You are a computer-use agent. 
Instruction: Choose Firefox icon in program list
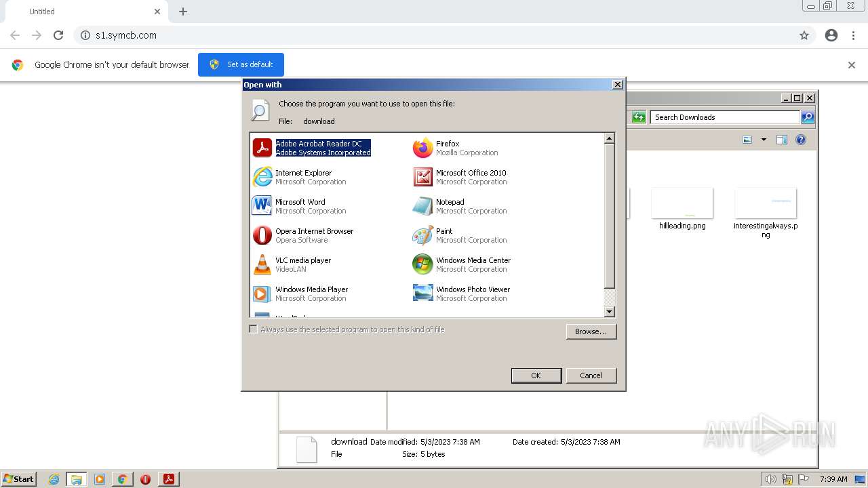pyautogui.click(x=422, y=148)
